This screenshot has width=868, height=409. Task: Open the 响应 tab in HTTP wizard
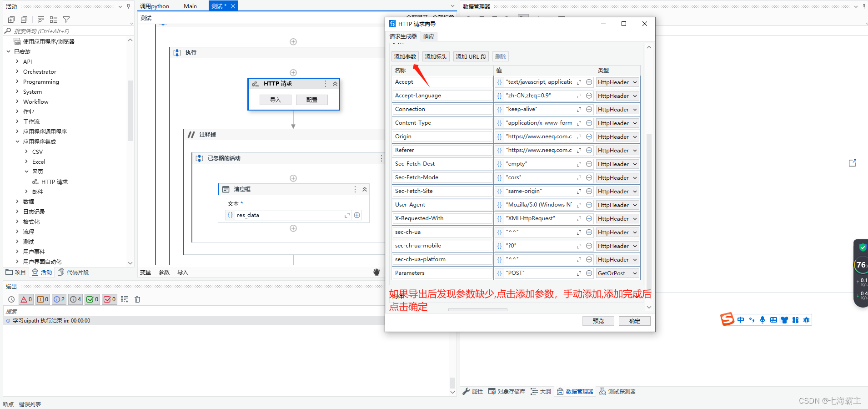pos(429,36)
